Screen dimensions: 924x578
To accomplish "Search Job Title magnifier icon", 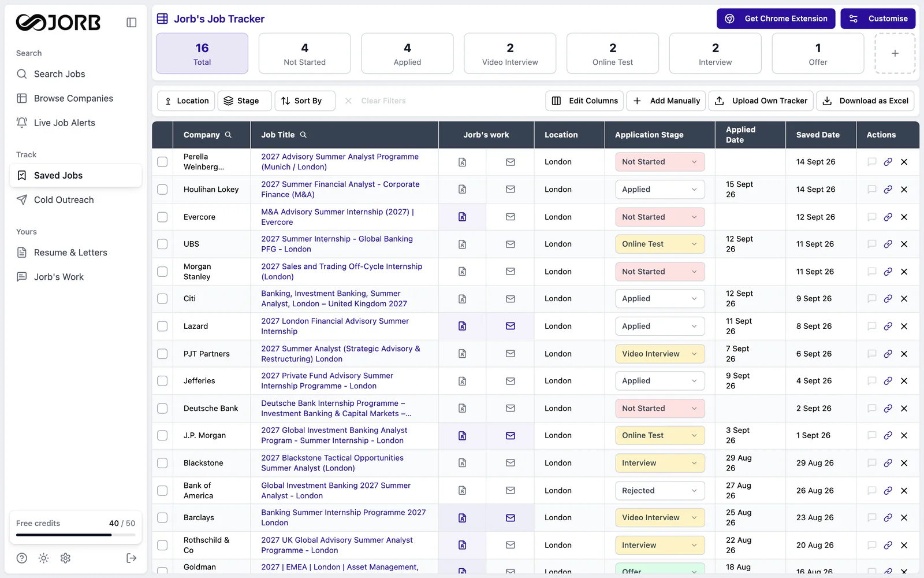I will (303, 135).
